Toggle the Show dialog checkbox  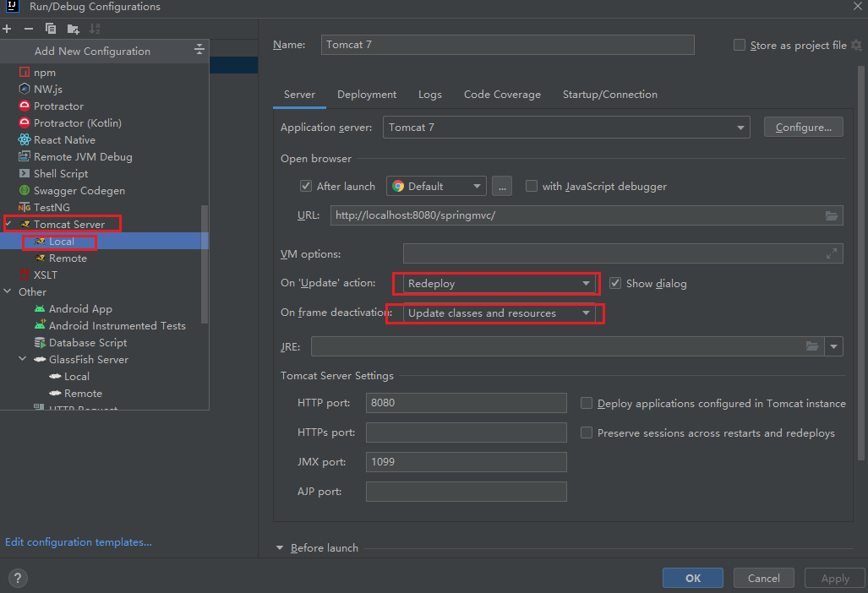click(x=615, y=283)
